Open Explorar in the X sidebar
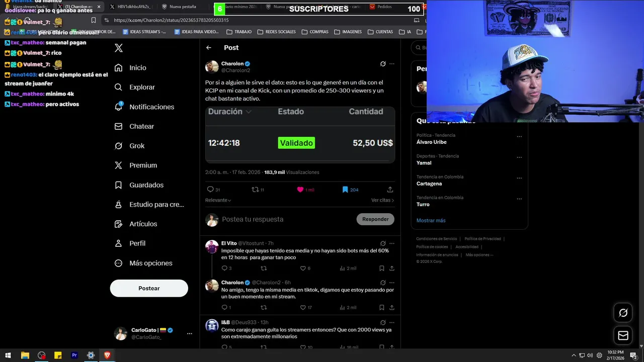644x362 pixels. [x=135, y=87]
